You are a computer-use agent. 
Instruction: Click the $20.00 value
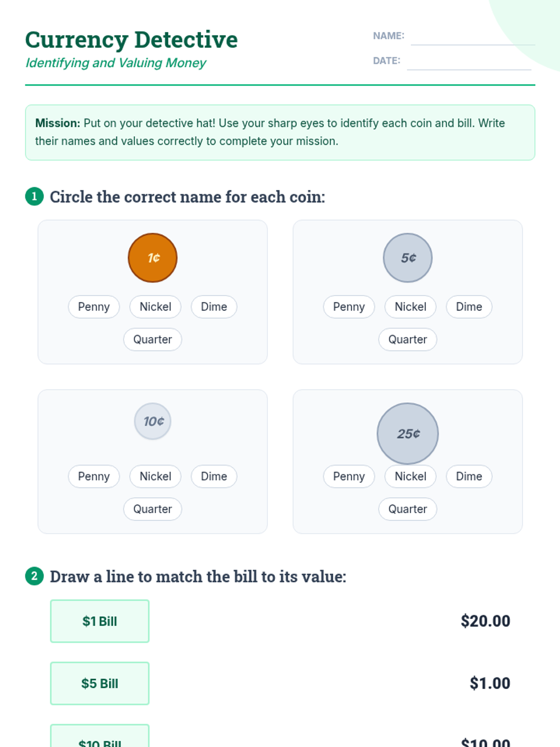(485, 621)
